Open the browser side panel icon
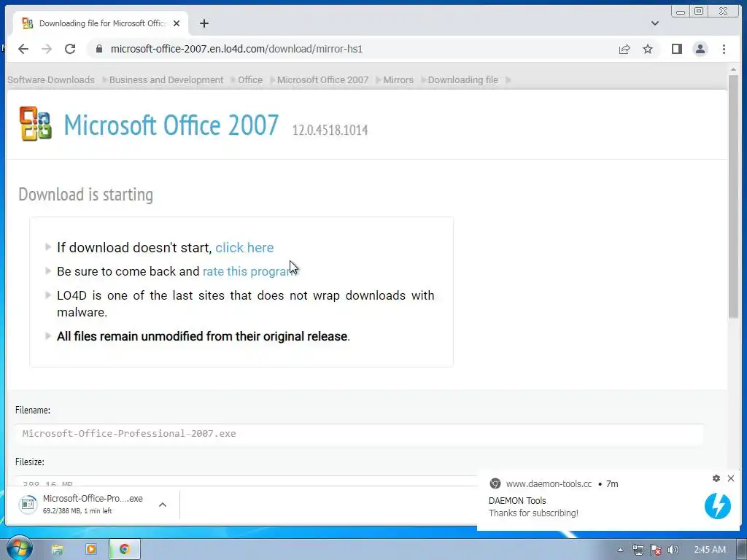747x560 pixels. [676, 49]
